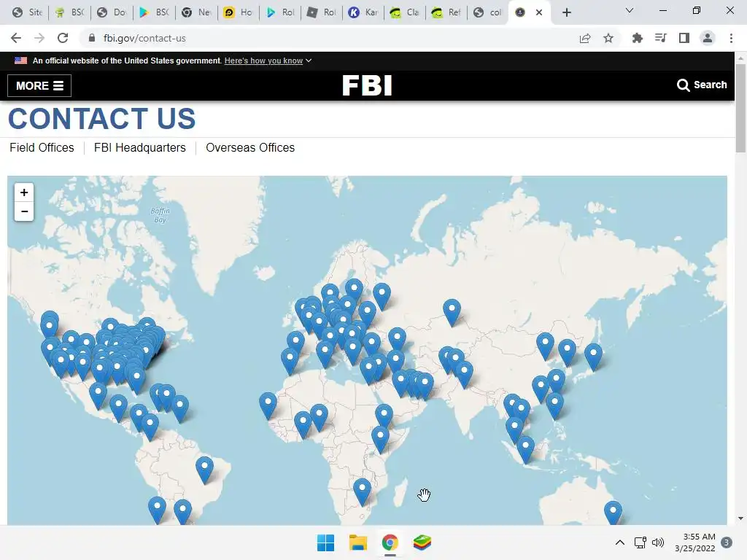Open the Chrome profile avatar
The image size is (747, 560).
click(x=708, y=38)
